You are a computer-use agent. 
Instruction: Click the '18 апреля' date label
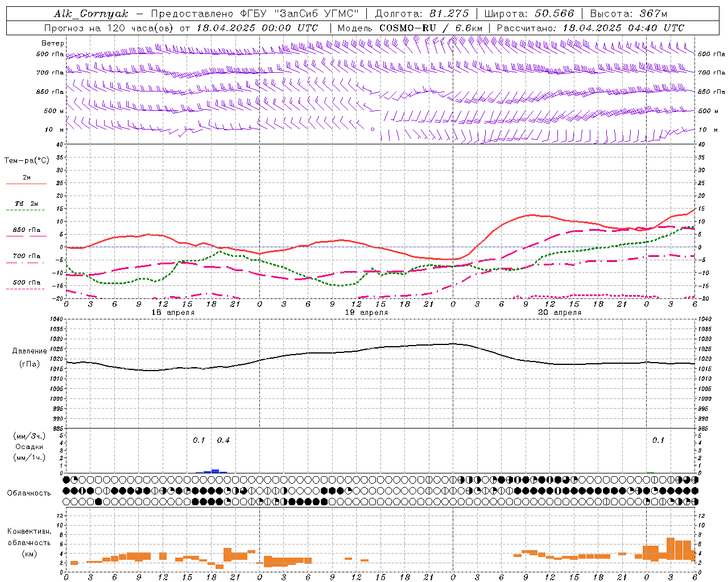[x=173, y=313]
